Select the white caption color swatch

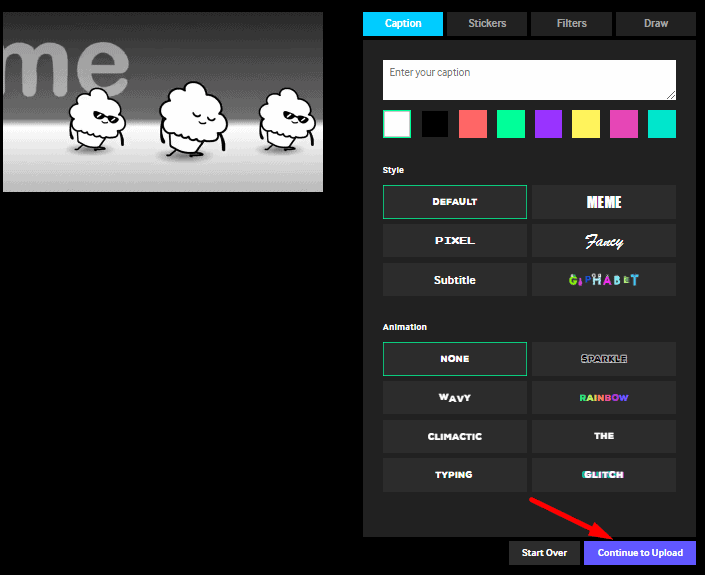(397, 124)
